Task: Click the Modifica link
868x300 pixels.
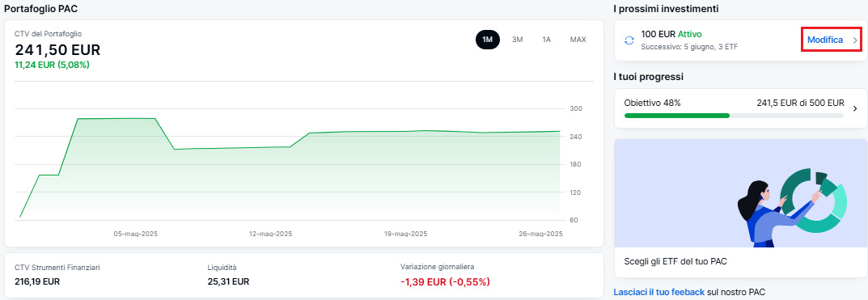Action: click(825, 40)
